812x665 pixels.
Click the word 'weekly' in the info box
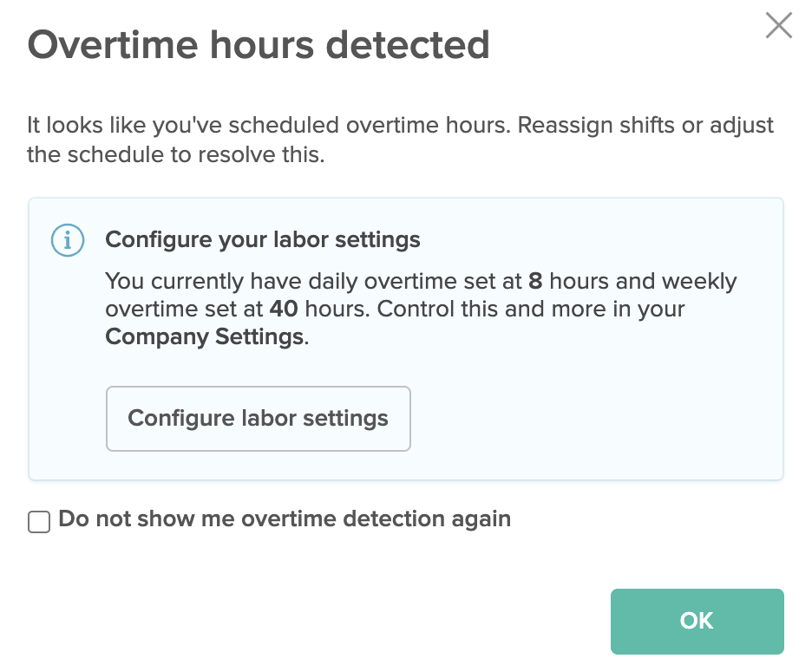[698, 282]
